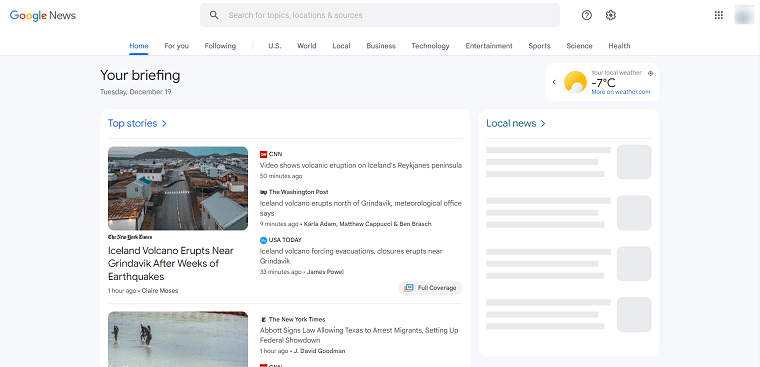Open Abbott Signs Law article
This screenshot has height=367, width=760.
[x=359, y=335]
